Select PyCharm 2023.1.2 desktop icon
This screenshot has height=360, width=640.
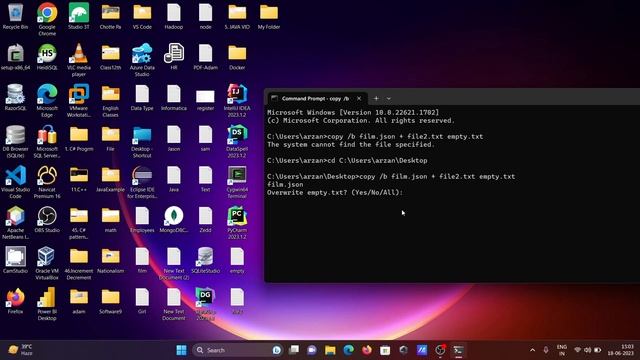point(237,222)
